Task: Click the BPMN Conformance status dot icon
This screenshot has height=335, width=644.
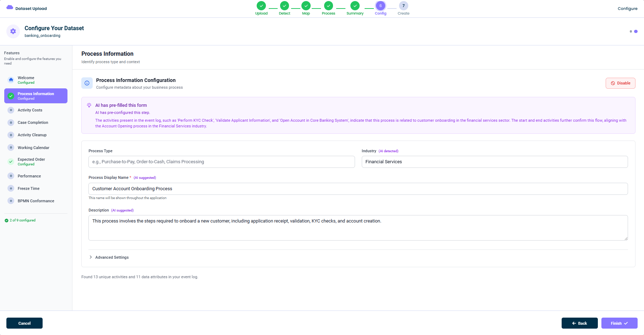Action: [x=11, y=201]
